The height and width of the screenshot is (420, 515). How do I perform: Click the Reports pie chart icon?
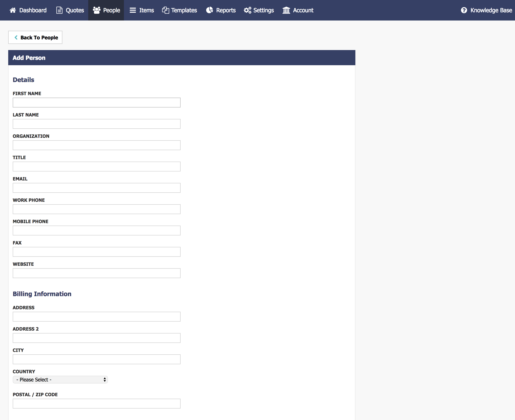(x=209, y=10)
